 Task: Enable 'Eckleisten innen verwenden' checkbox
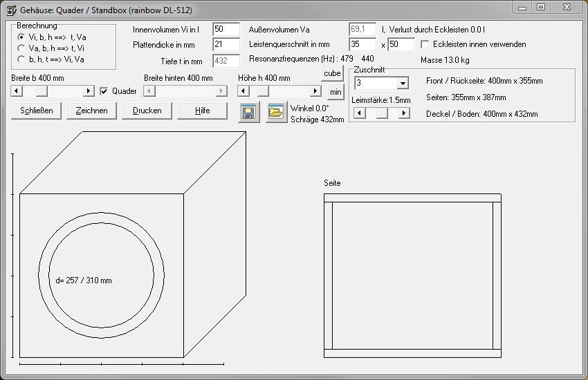pyautogui.click(x=425, y=44)
